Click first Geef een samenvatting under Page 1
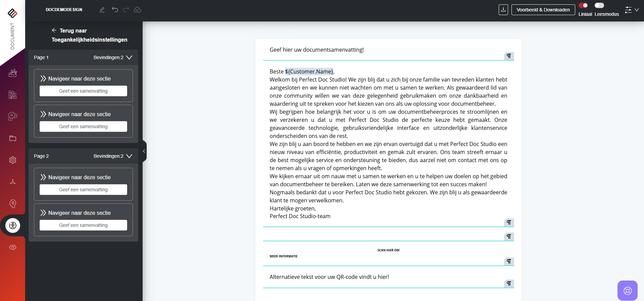644x301 pixels. tap(83, 91)
